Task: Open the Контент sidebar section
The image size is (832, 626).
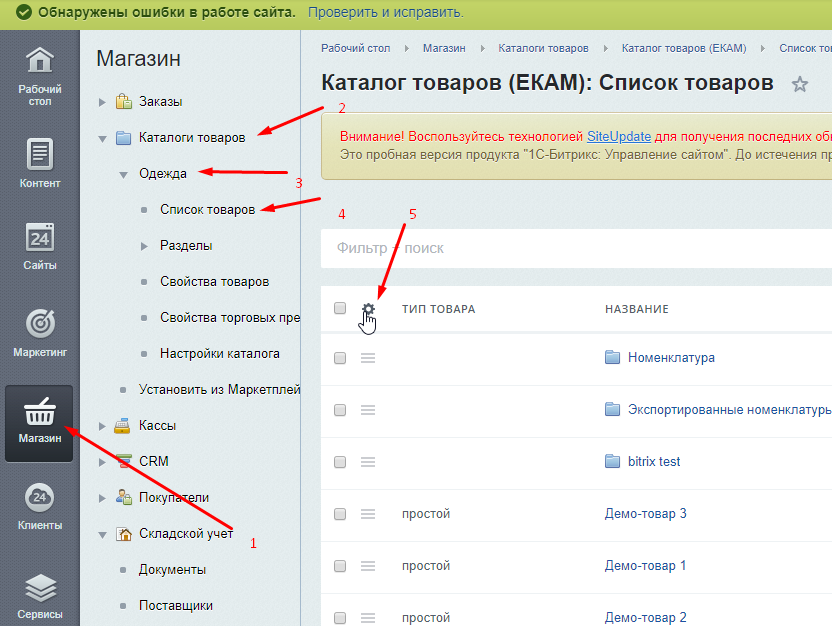Action: (40, 163)
